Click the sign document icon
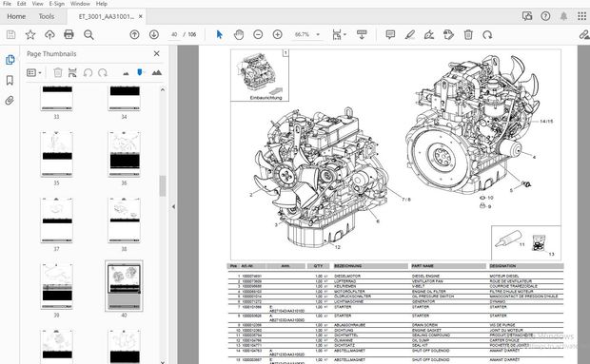 click(x=429, y=35)
